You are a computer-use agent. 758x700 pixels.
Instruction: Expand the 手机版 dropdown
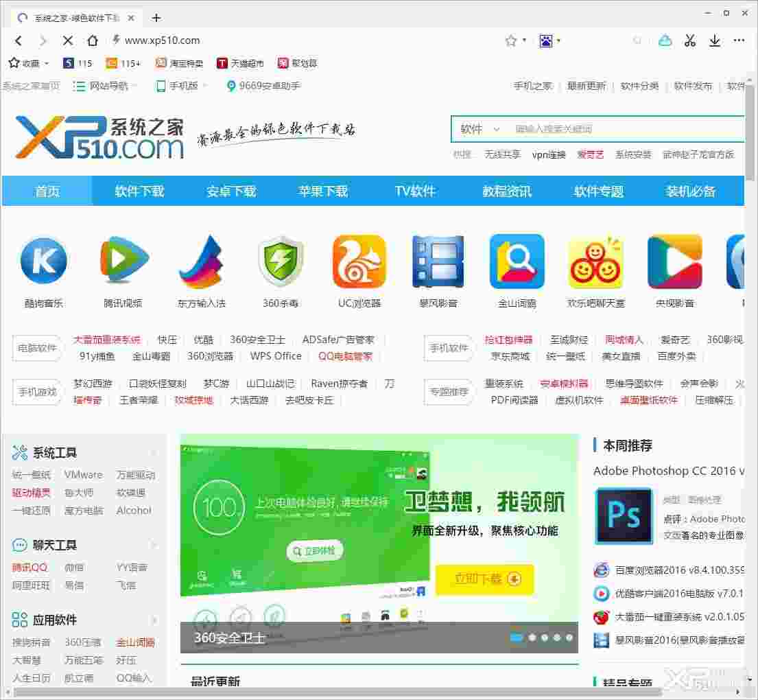point(205,86)
